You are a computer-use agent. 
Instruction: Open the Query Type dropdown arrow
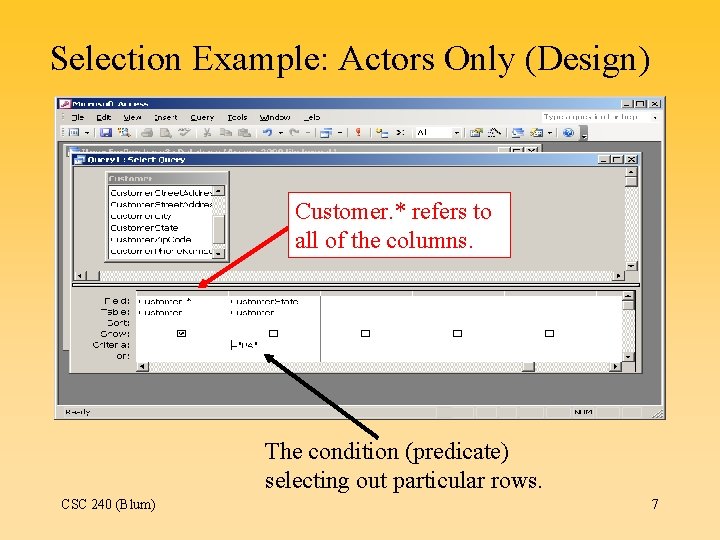tap(340, 133)
